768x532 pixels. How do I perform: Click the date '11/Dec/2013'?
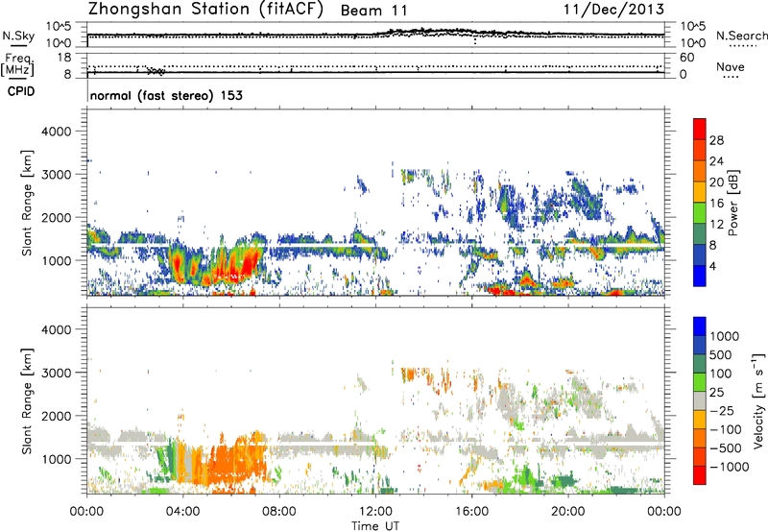point(613,9)
